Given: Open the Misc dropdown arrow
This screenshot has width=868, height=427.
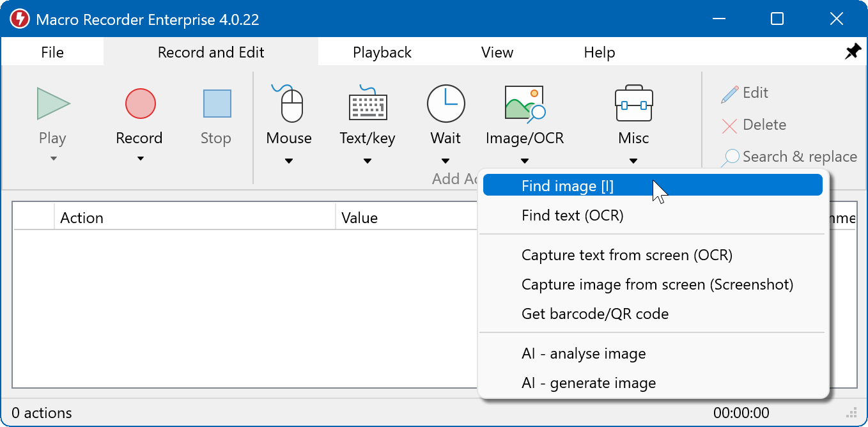Looking at the screenshot, I should 633,161.
